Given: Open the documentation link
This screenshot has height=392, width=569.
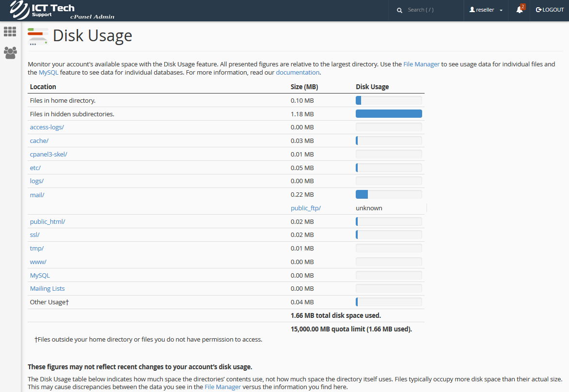Looking at the screenshot, I should 298,72.
